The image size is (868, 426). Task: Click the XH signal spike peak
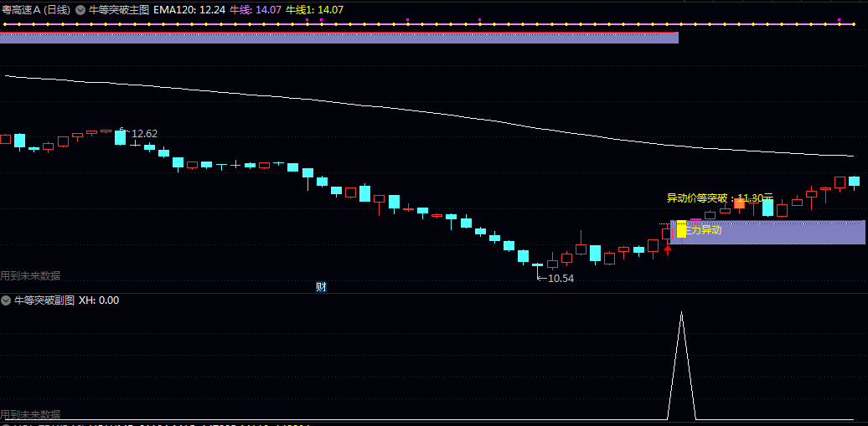681,313
